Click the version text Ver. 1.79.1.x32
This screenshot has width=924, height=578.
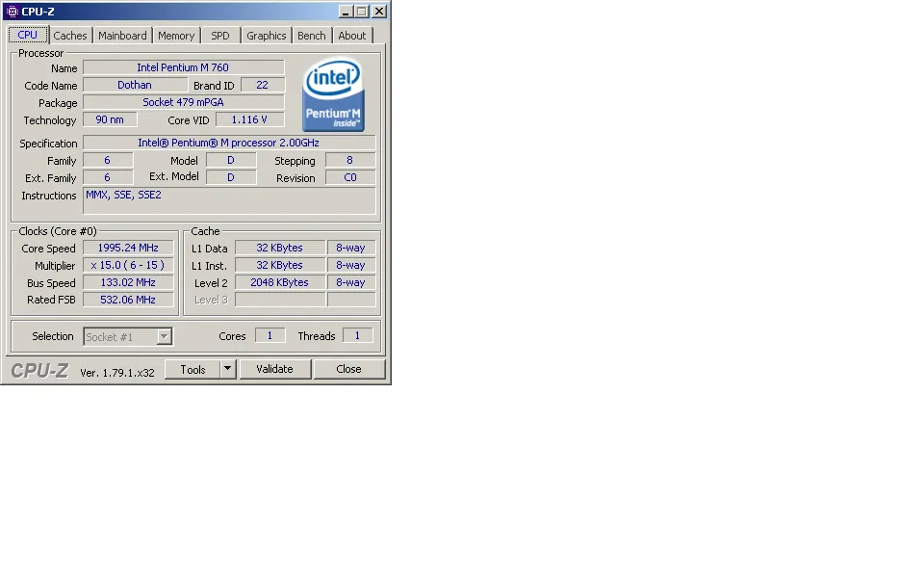point(117,373)
